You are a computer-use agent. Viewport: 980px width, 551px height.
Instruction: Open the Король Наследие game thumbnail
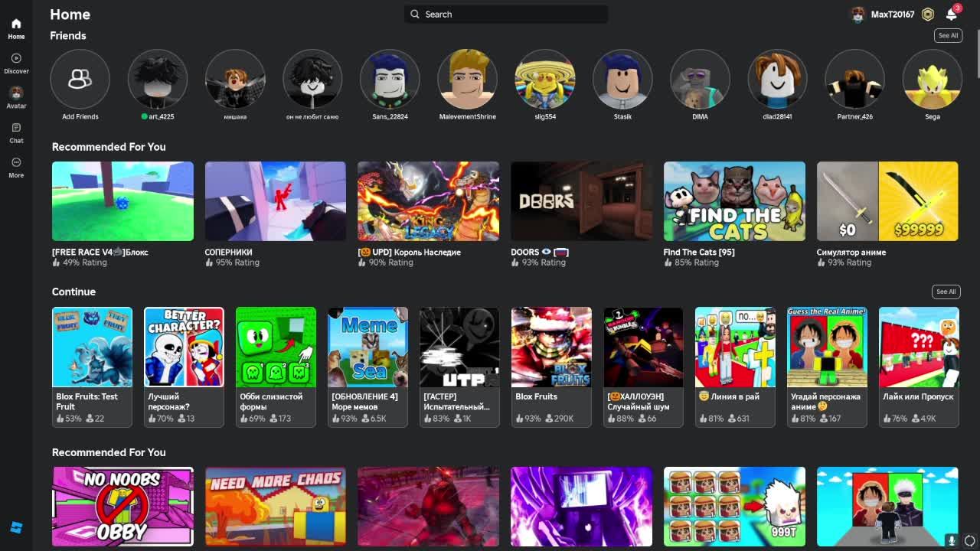tap(428, 201)
